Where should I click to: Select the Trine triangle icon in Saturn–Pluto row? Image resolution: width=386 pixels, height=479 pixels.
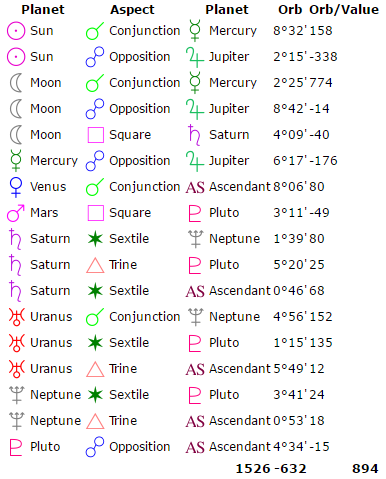[x=95, y=265]
